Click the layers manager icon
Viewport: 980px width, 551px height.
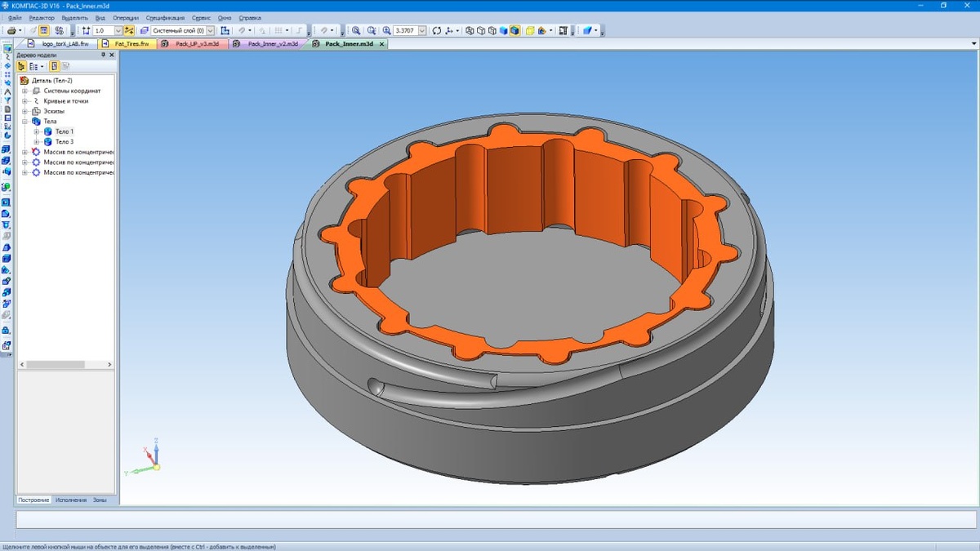coord(144,30)
